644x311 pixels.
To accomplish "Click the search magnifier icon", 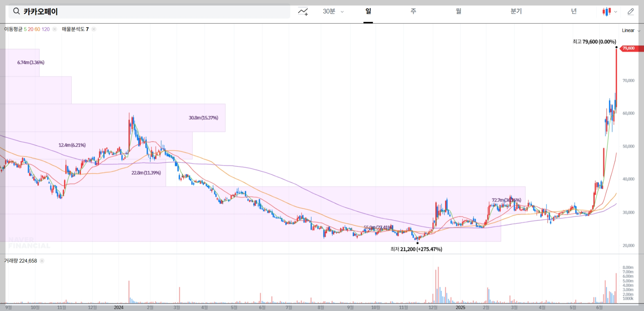I will click(x=17, y=11).
